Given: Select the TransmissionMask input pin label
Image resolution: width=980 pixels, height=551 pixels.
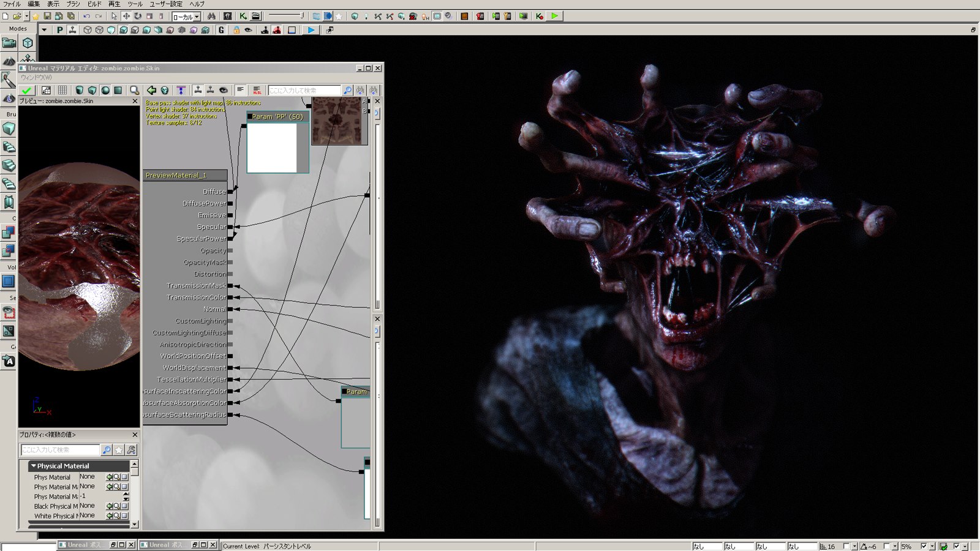Looking at the screenshot, I should pyautogui.click(x=196, y=286).
